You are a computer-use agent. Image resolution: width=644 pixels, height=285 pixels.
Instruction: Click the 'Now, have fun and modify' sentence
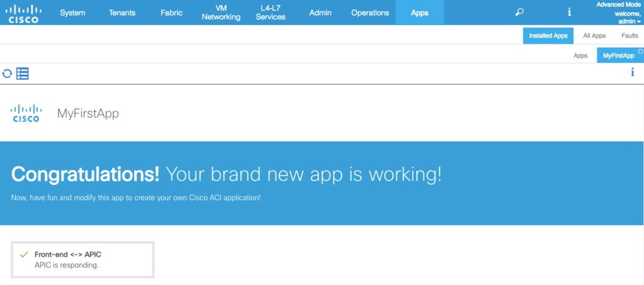click(136, 198)
